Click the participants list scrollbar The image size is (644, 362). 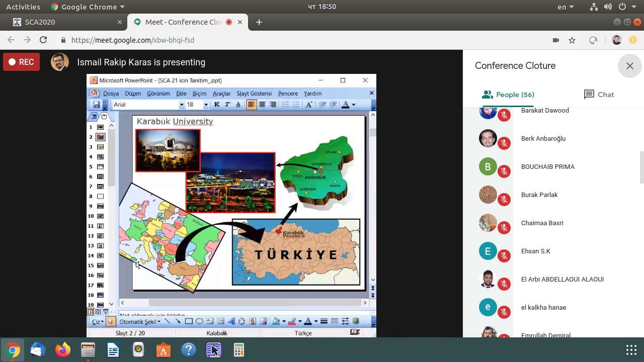[x=641, y=167]
